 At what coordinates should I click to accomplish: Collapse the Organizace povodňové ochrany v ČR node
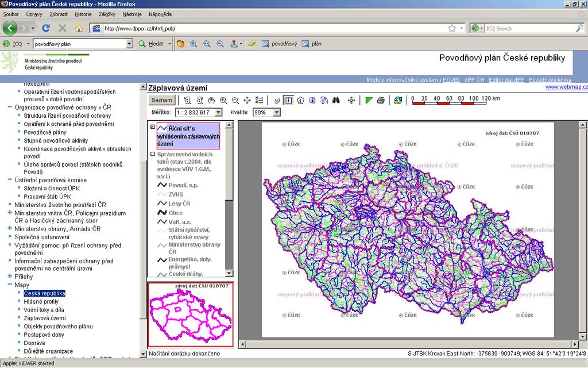click(10, 107)
